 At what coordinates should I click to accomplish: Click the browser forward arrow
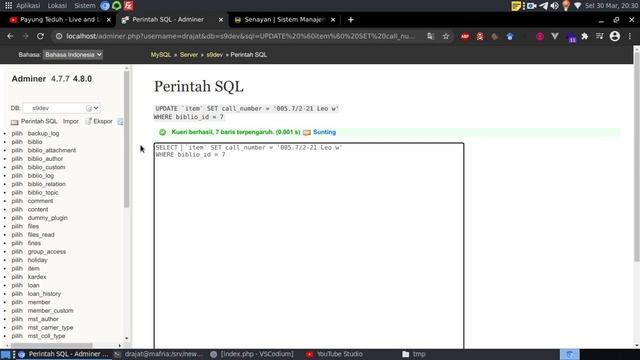[x=25, y=36]
